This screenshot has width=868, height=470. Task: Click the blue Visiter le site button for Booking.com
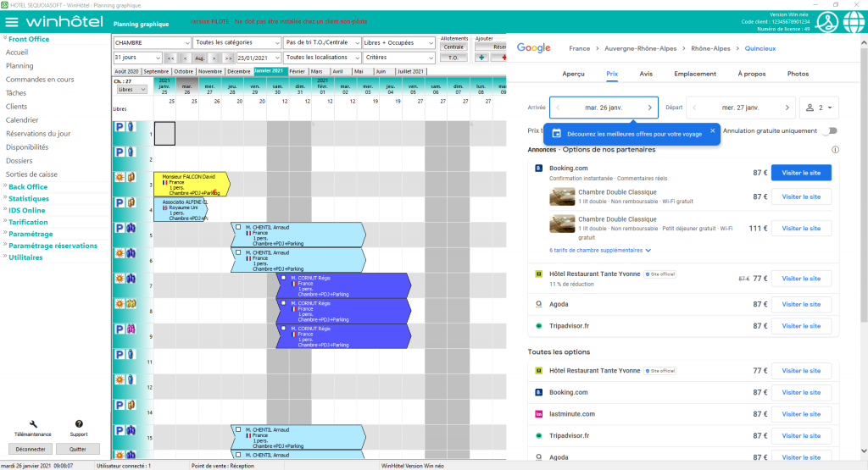click(x=801, y=173)
